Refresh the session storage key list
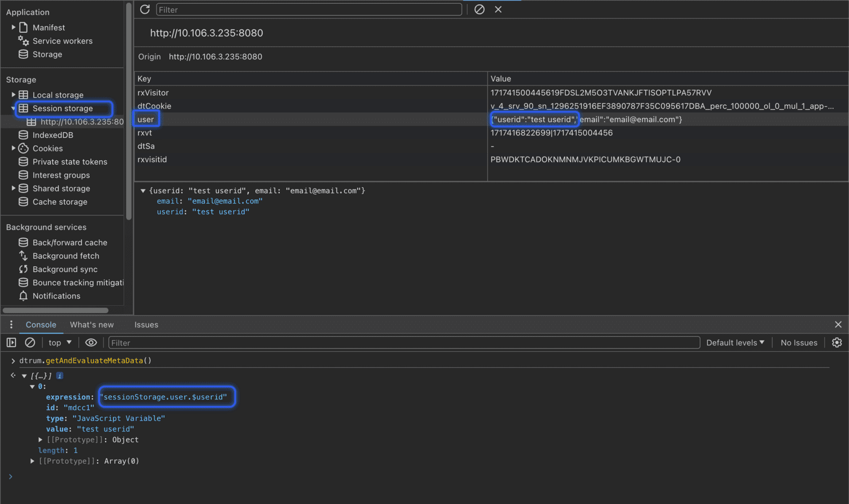 coord(144,9)
